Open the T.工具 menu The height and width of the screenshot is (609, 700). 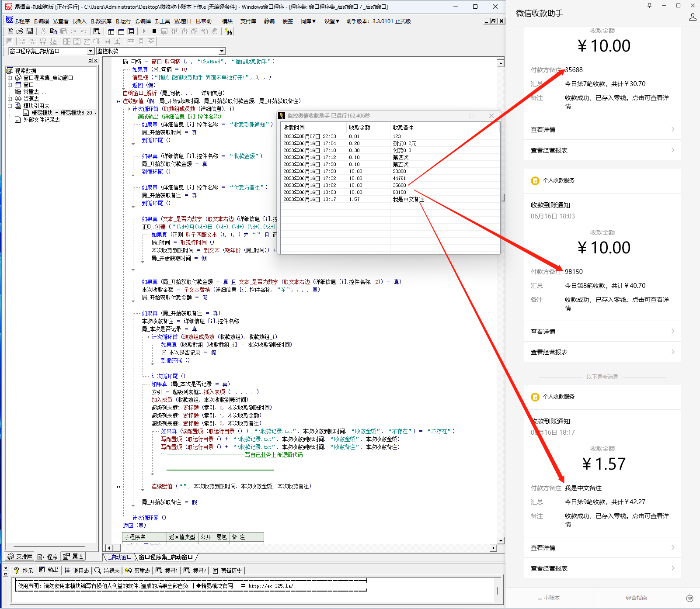(162, 21)
